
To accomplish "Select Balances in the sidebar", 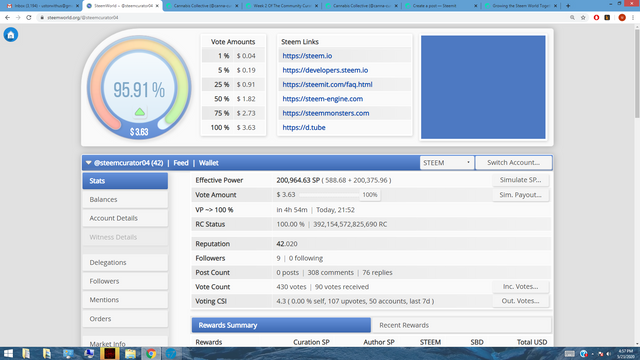I will 125,200.
